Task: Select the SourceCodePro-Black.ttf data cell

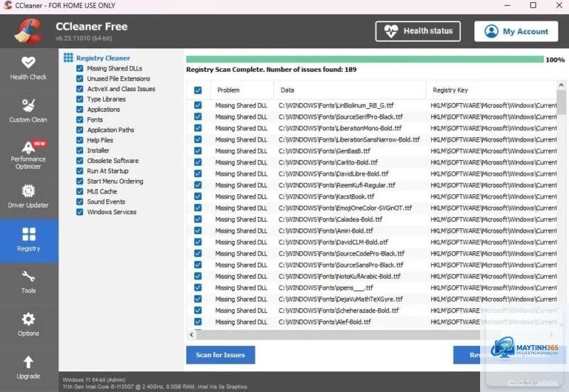Action: pos(341,253)
